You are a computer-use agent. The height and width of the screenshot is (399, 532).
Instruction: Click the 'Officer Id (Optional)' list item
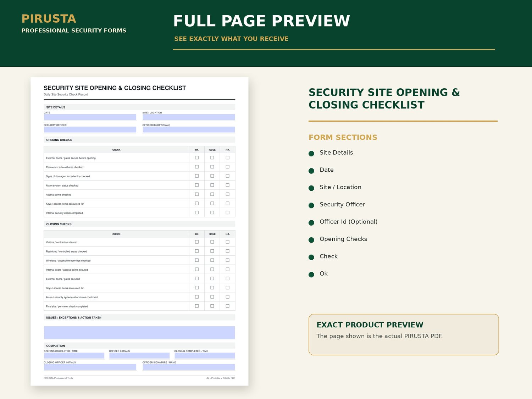pyautogui.click(x=349, y=222)
